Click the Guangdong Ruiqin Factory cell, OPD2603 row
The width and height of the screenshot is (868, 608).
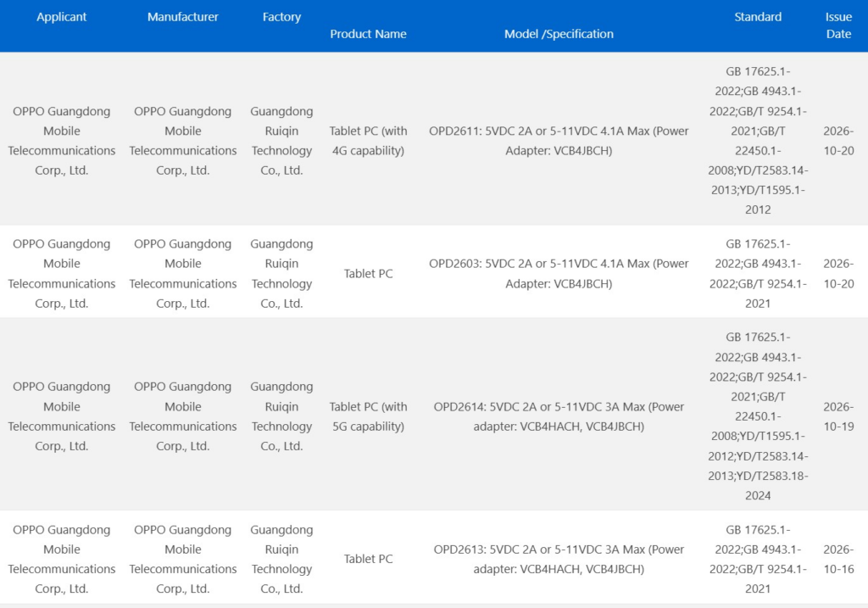click(x=281, y=274)
